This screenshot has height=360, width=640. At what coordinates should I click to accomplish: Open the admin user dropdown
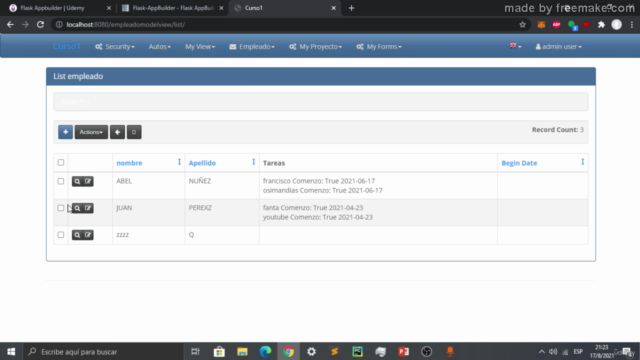pos(558,47)
